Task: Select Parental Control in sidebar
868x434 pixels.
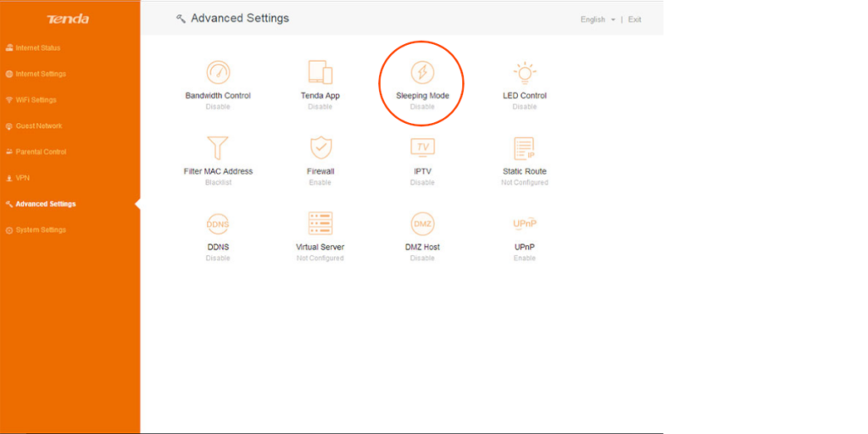Action: (x=41, y=153)
